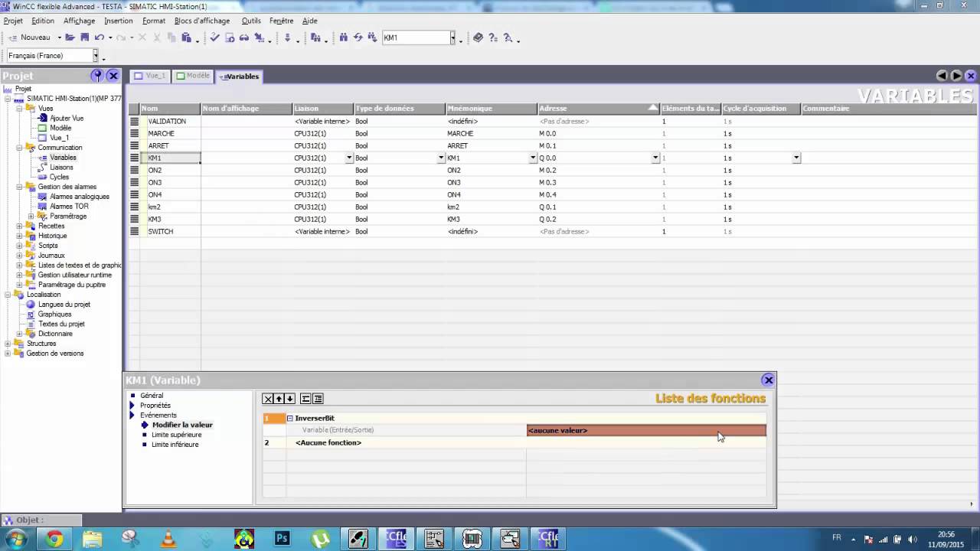The width and height of the screenshot is (980, 551).
Task: Click the Open project folder icon
Action: [70, 37]
